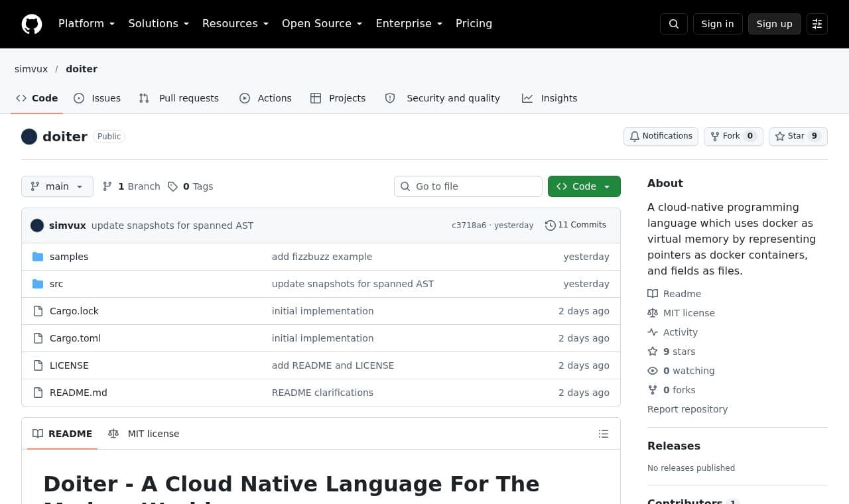The height and width of the screenshot is (504, 849).
Task: Click the eye icon beside 0 watching
Action: (x=653, y=371)
